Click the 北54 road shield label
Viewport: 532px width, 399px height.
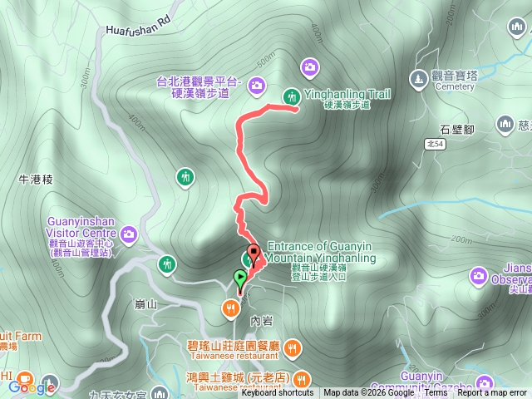435,144
